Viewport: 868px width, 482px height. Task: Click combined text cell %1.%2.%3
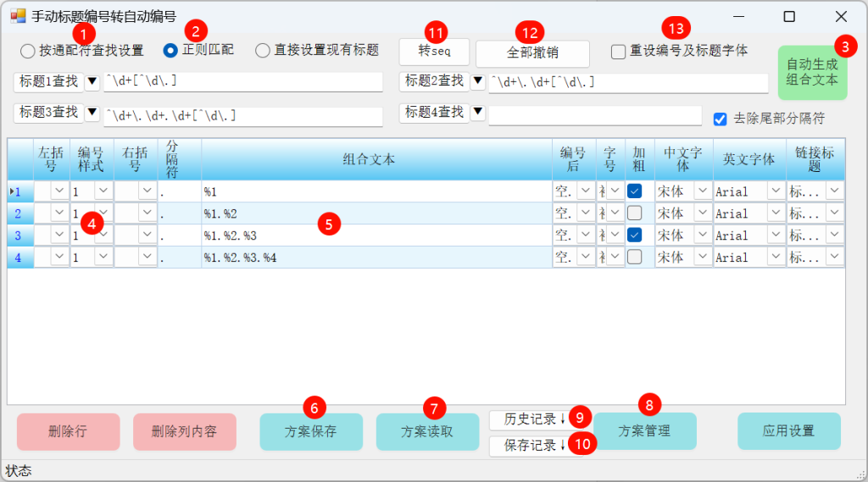(376, 235)
